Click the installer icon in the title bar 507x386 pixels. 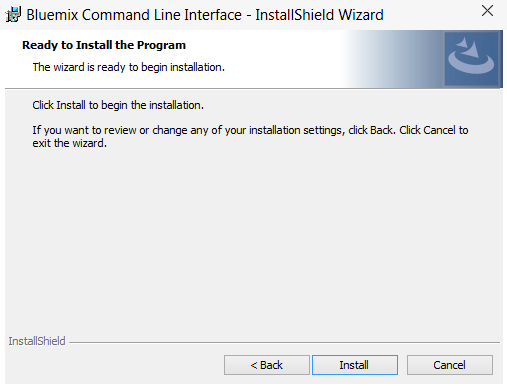pos(13,15)
